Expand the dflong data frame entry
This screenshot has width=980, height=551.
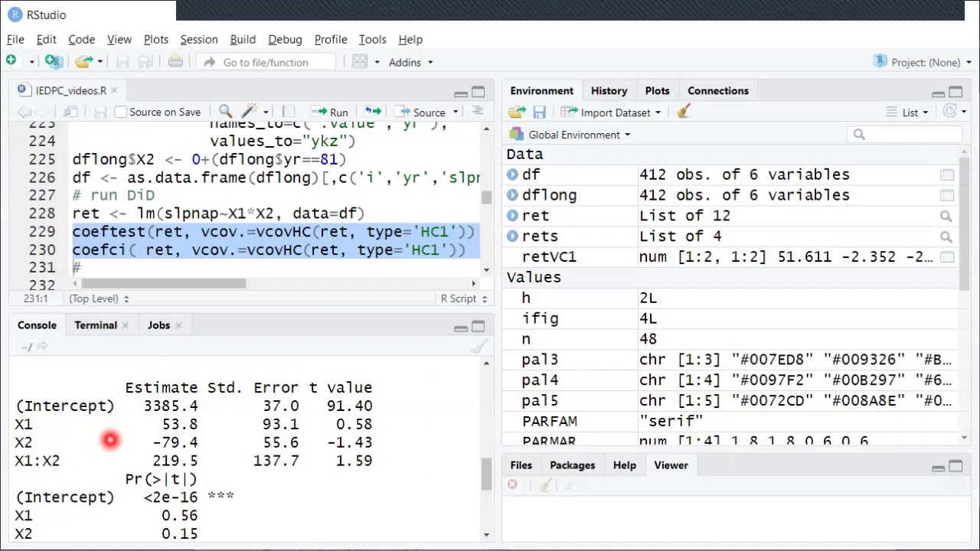(x=512, y=195)
